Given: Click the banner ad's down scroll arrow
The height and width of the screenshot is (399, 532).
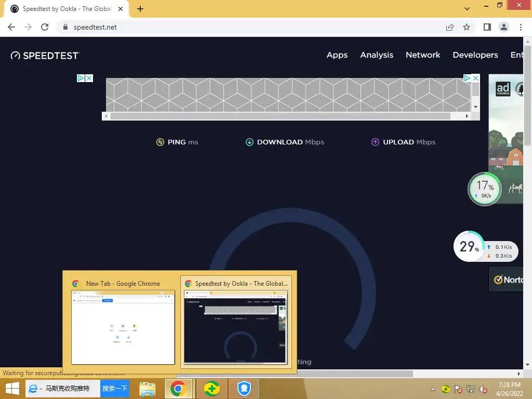Looking at the screenshot, I should tap(476, 107).
